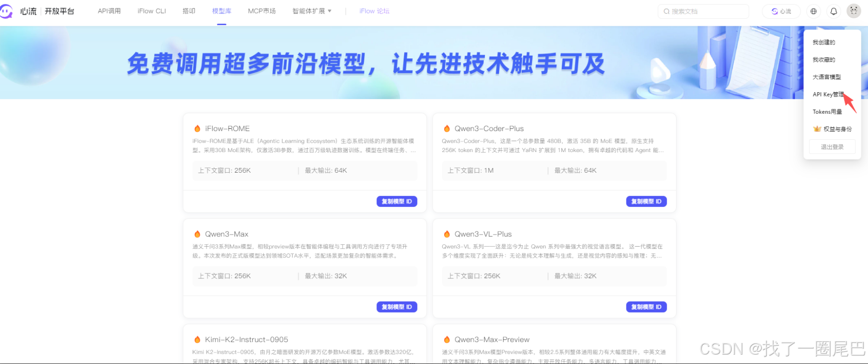Click the flame icon beside Qwen3-VL-Plus

(x=447, y=234)
